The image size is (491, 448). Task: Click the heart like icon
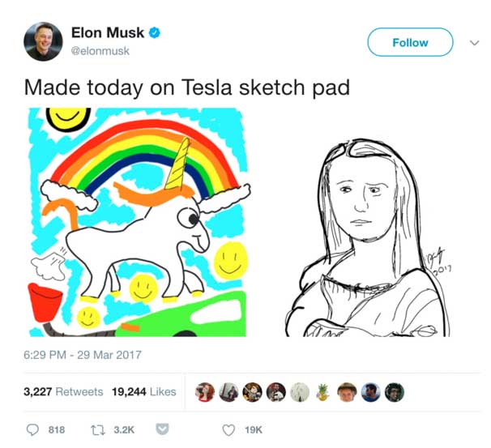(x=228, y=430)
